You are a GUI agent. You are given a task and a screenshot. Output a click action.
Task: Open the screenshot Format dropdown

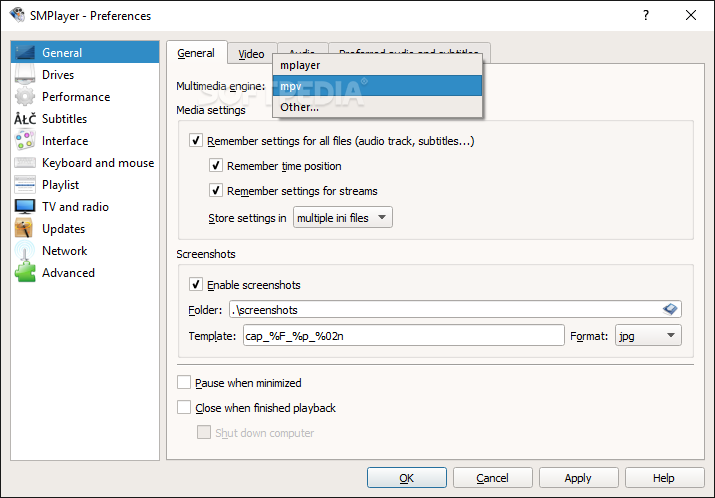tap(648, 336)
